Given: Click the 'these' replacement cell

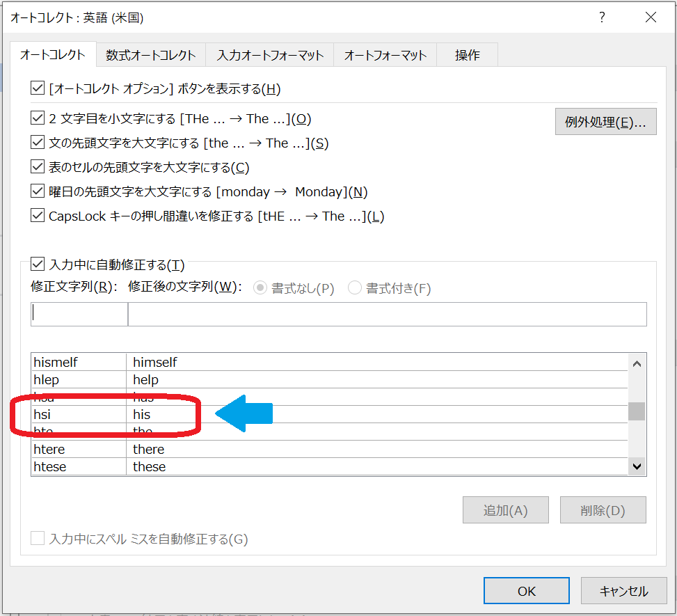Looking at the screenshot, I should tap(377, 466).
